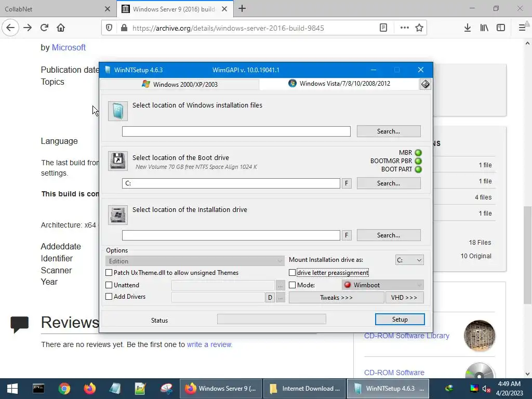Image resolution: width=532 pixels, height=399 pixels.
Task: Close the CollabNet browser tab
Action: (x=108, y=9)
